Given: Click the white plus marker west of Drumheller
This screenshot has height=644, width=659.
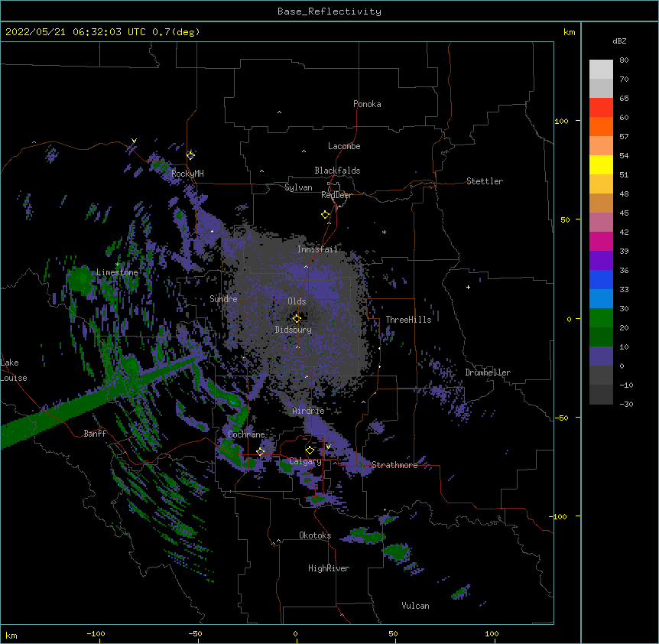Looking at the screenshot, I should coord(468,287).
